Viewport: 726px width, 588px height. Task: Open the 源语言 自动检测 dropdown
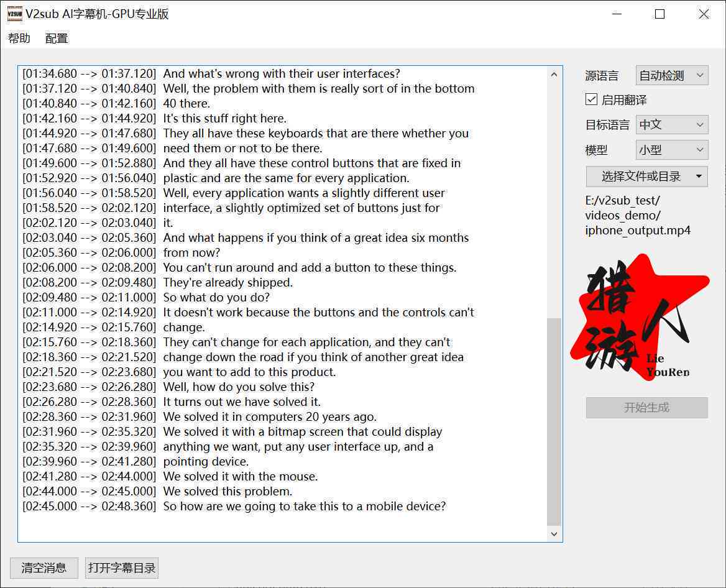tap(672, 75)
